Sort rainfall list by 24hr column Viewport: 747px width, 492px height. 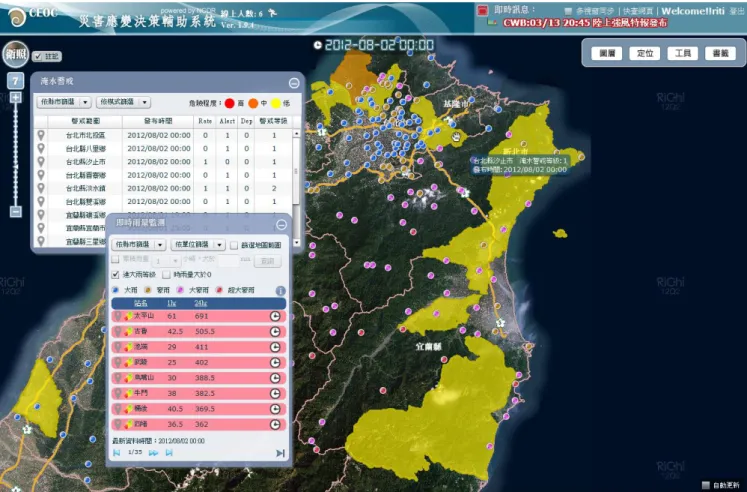point(201,303)
